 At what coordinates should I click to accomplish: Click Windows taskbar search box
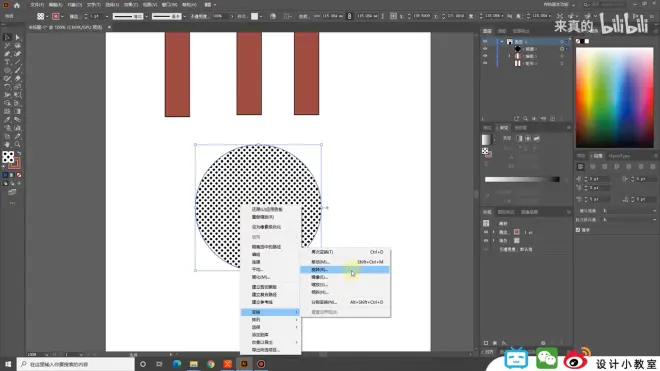pos(76,364)
